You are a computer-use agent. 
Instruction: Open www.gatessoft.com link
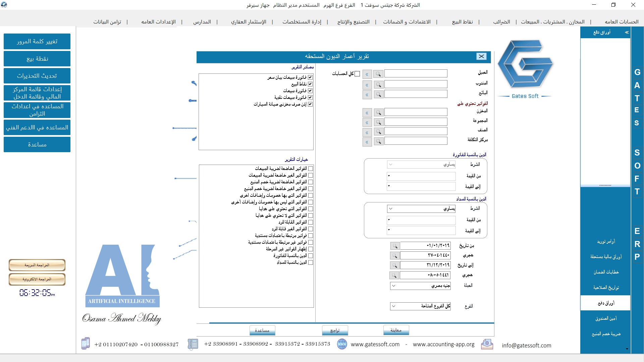(375, 344)
